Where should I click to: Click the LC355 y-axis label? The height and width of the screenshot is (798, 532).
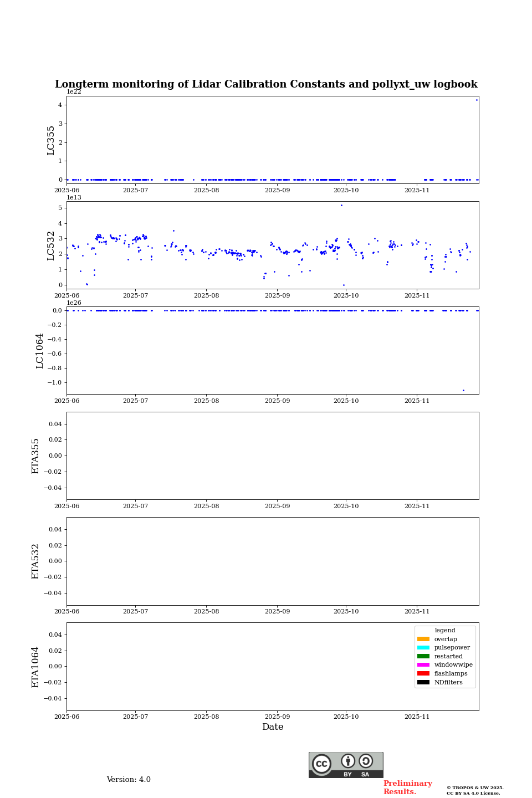51,140
